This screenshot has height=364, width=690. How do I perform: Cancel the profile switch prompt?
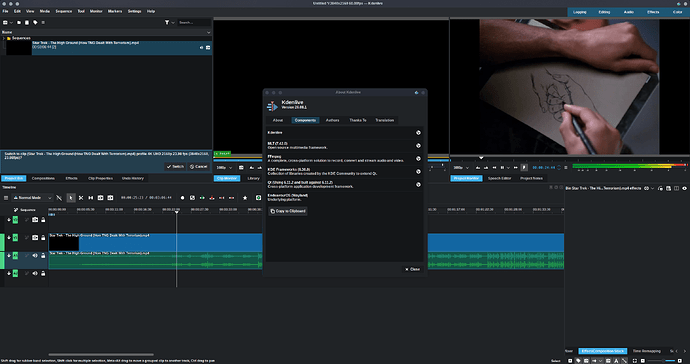198,166
